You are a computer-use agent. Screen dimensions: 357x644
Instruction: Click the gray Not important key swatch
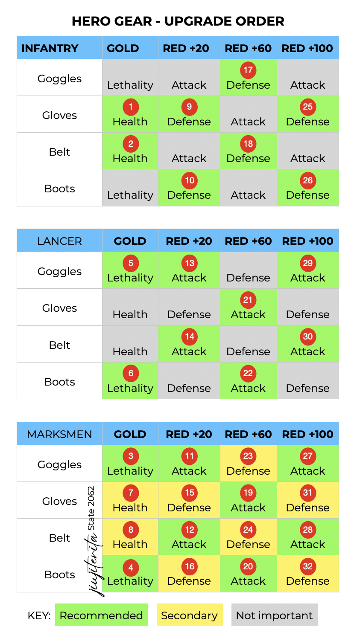[275, 615]
